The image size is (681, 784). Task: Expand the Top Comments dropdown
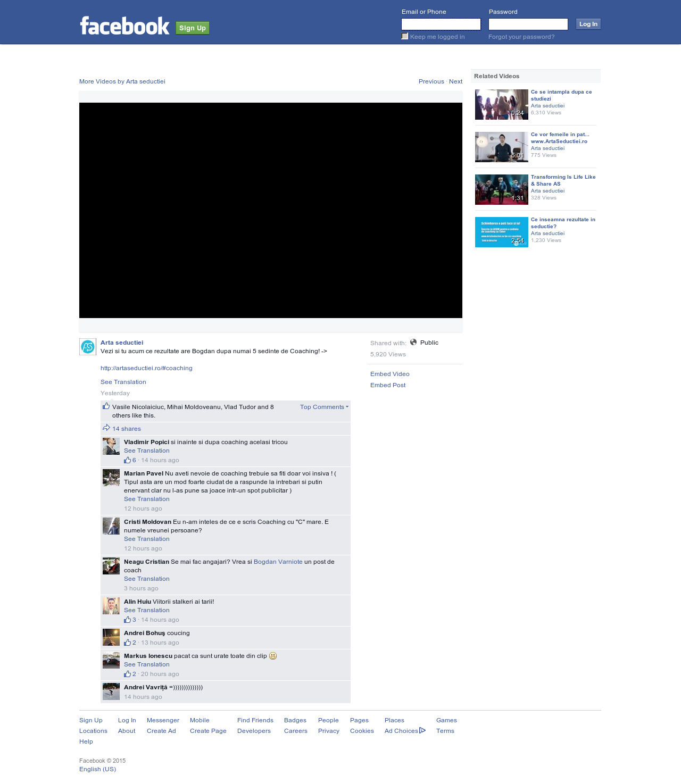click(324, 407)
